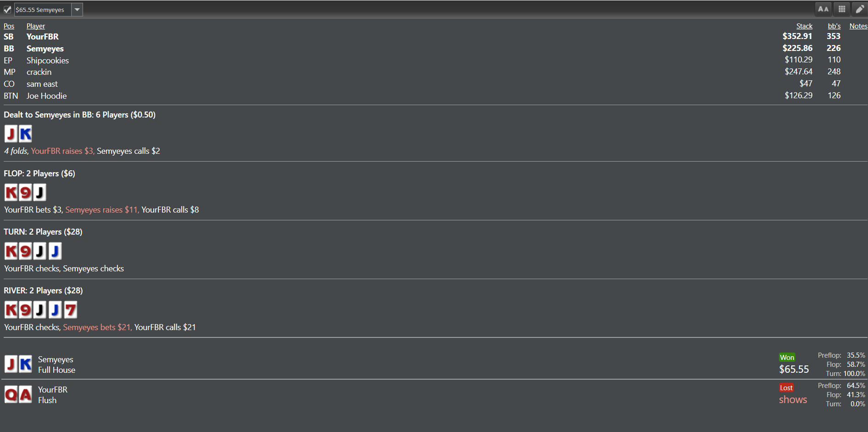Screen dimensions: 868x432
Task: Click the blue J turn card
Action: coord(55,251)
